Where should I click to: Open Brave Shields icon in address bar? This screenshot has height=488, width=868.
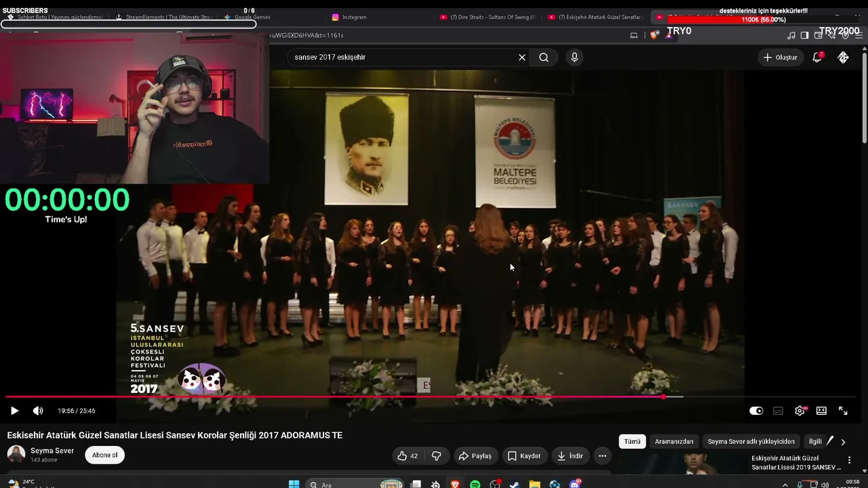pos(654,35)
